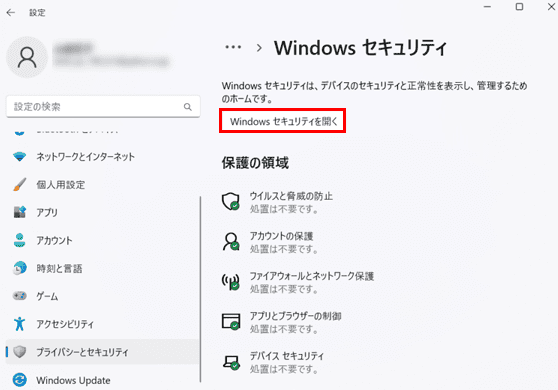Select the game controller icon for ゲーム

pos(20,296)
